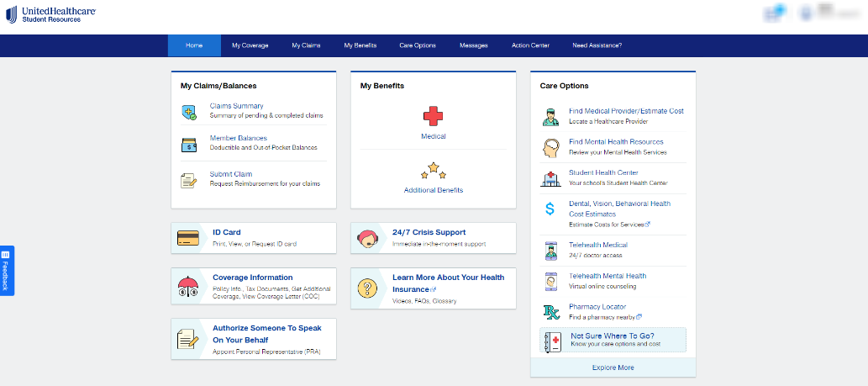Open the 24/7 Crisis Support link
The width and height of the screenshot is (868, 386).
click(x=429, y=233)
